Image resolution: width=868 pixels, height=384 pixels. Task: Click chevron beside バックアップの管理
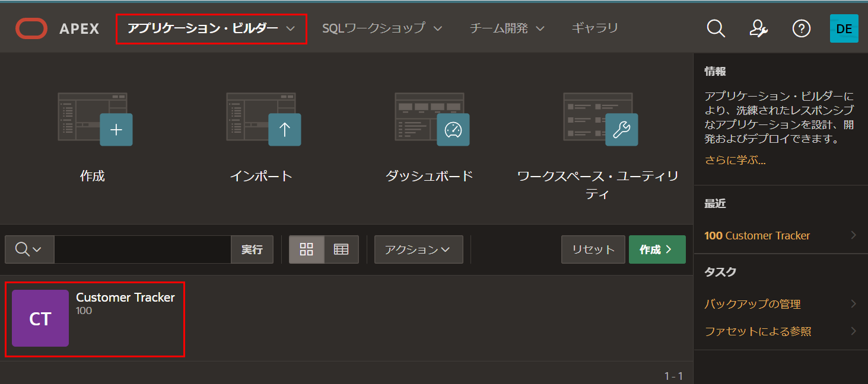(854, 304)
